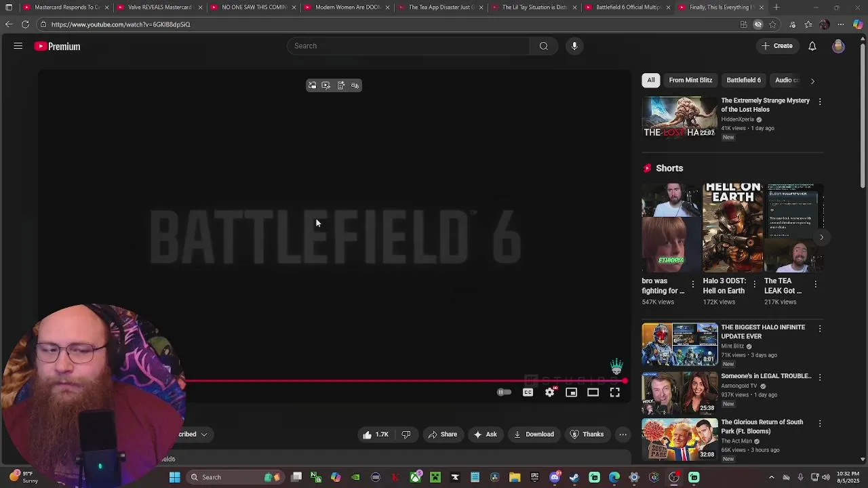868x488 pixels.
Task: Toggle autoplay switch in player
Action: click(x=504, y=392)
